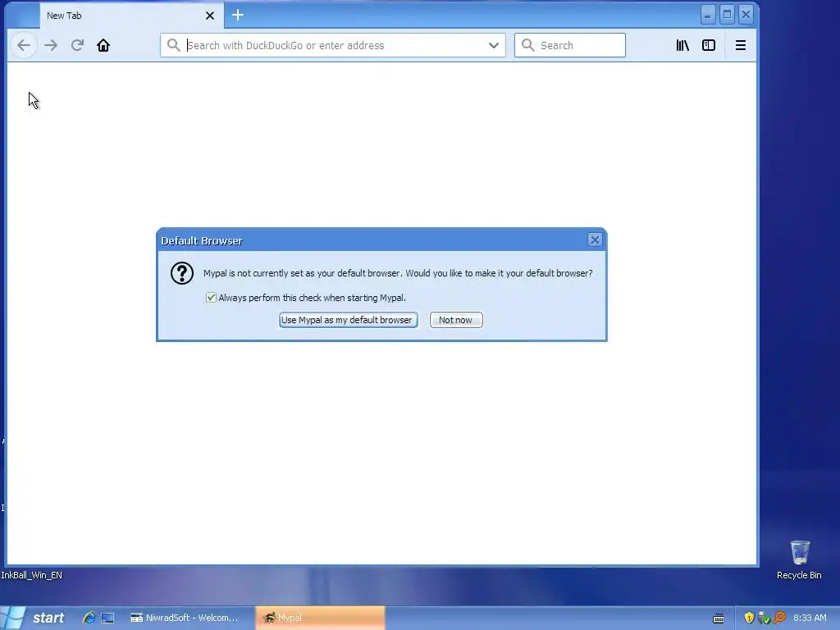
Task: Close the Default Browser dialog
Action: tap(595, 240)
